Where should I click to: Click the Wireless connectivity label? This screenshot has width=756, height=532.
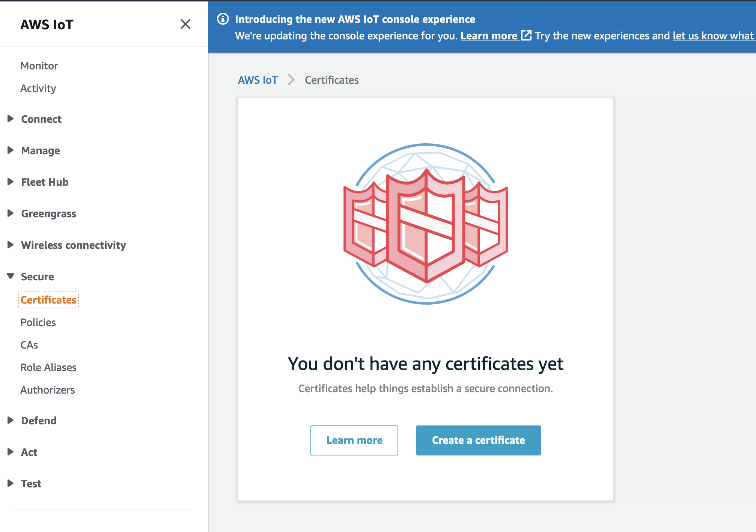[x=74, y=245]
